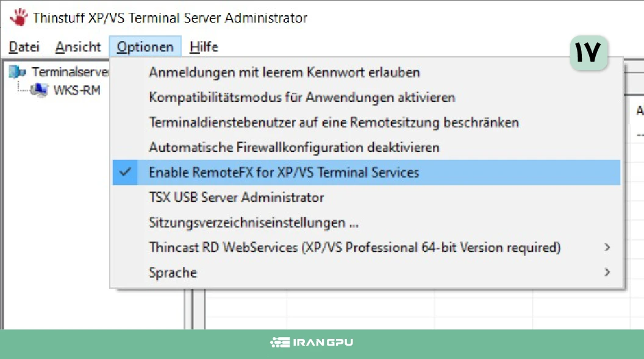Toggle Kompatibilitätsmodus für Anwendungen aktivieren
The height and width of the screenshot is (359, 644).
(302, 97)
